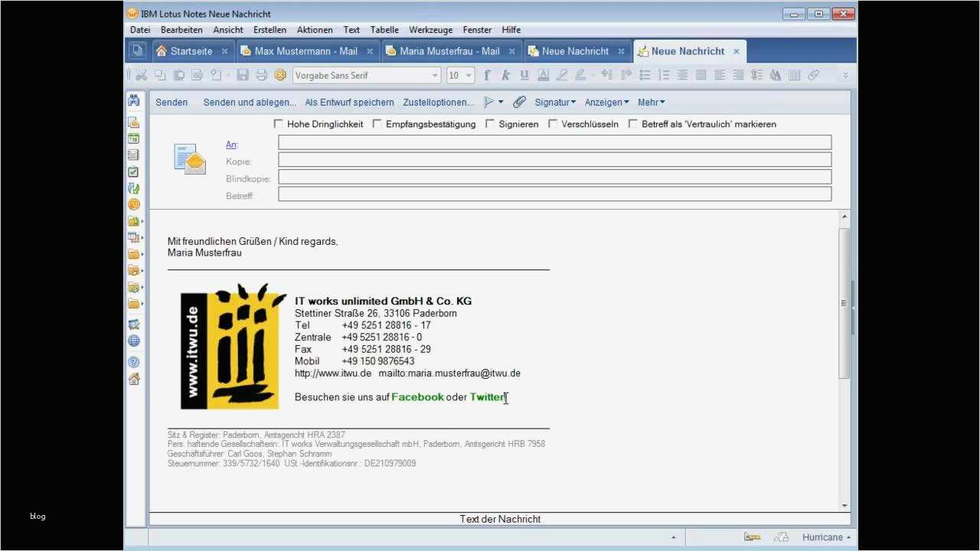Expand the Mehr dropdown menu
The width and height of the screenshot is (980, 551).
pyautogui.click(x=650, y=102)
